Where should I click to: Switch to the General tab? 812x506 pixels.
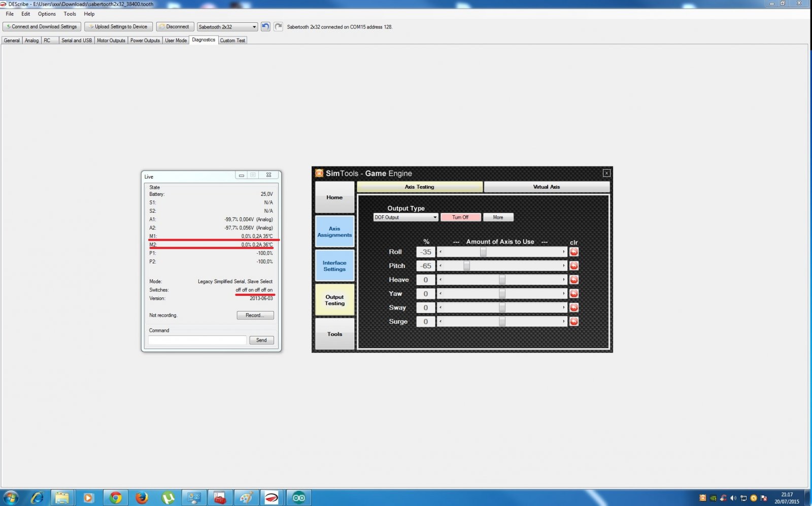pyautogui.click(x=12, y=40)
